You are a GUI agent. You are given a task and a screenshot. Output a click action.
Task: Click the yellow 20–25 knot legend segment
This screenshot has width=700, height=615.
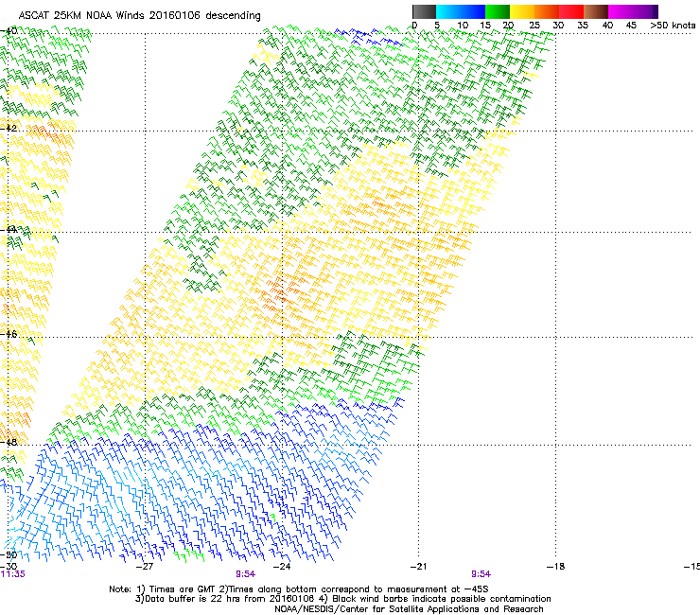(522, 11)
